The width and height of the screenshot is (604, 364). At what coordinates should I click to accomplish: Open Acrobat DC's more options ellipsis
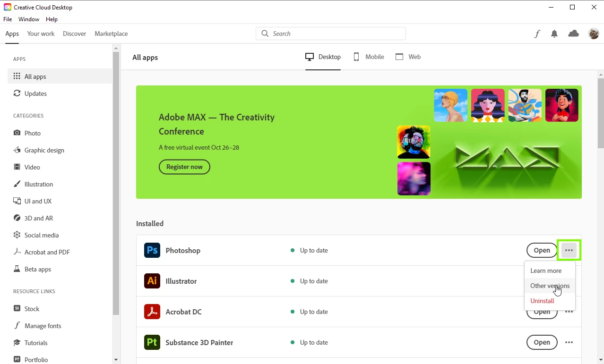point(569,312)
